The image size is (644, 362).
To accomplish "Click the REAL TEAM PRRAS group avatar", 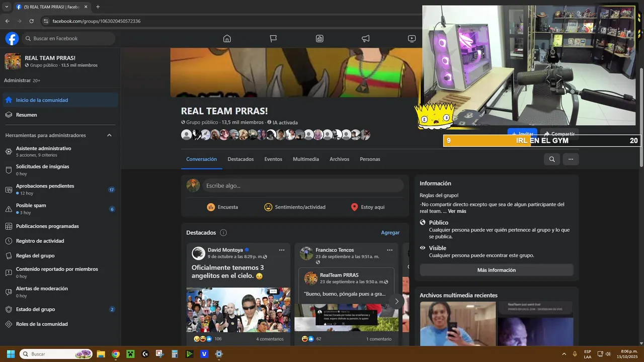I will 13,61.
